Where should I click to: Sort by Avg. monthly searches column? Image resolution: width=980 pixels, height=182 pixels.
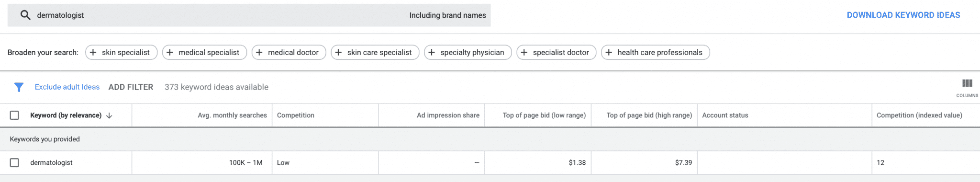pyautogui.click(x=232, y=115)
